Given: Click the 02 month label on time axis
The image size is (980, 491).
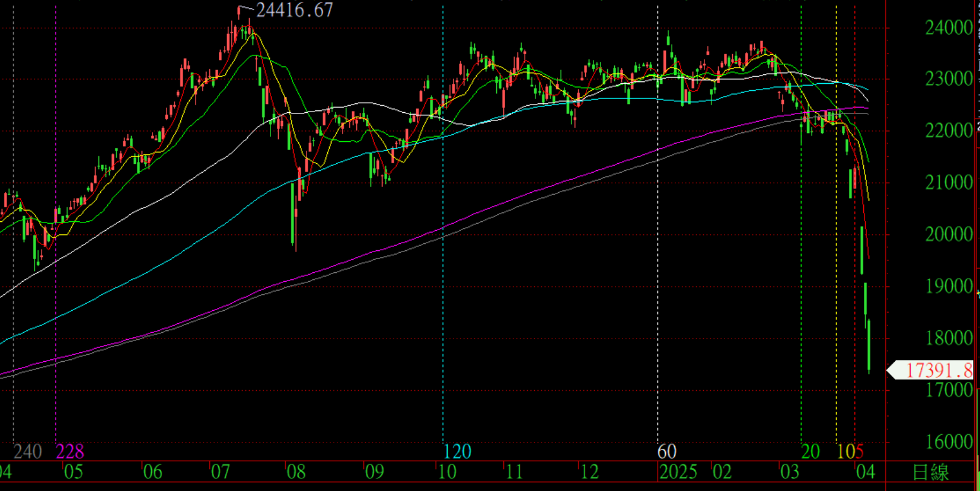Looking at the screenshot, I should [x=722, y=471].
